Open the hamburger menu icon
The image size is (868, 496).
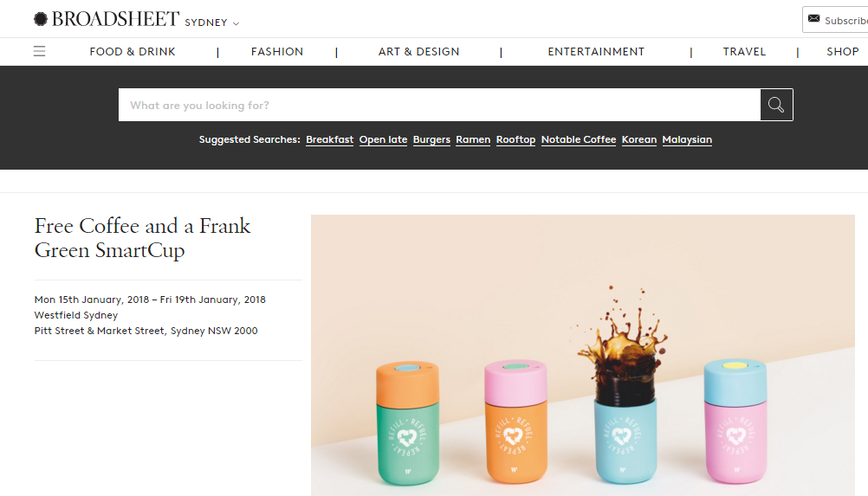tap(39, 51)
